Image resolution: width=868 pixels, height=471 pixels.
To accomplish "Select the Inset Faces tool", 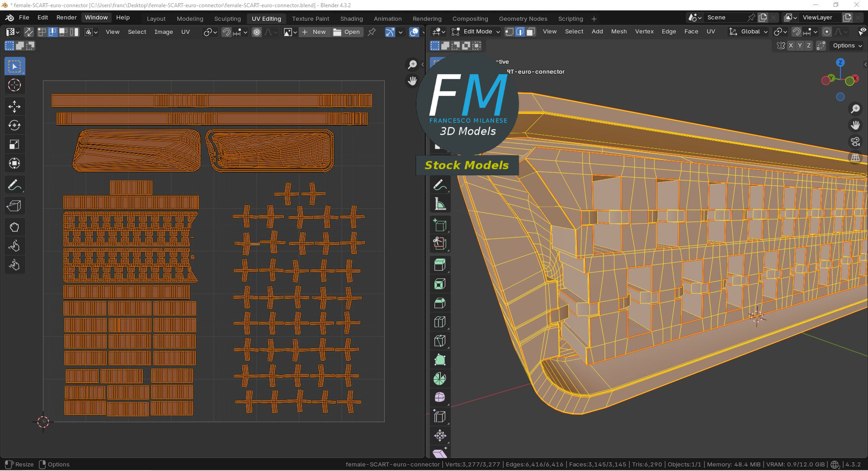I will (x=440, y=284).
